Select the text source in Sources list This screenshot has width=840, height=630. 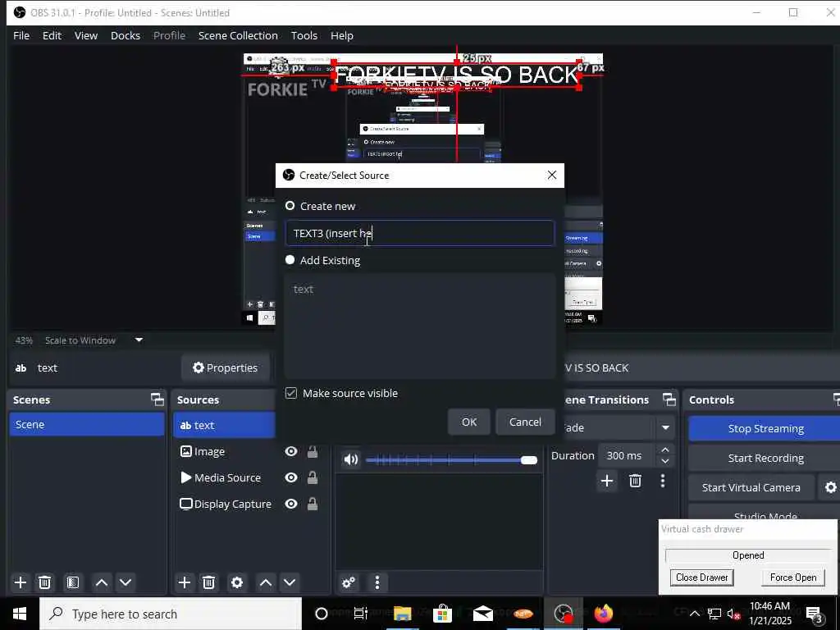[x=224, y=425]
